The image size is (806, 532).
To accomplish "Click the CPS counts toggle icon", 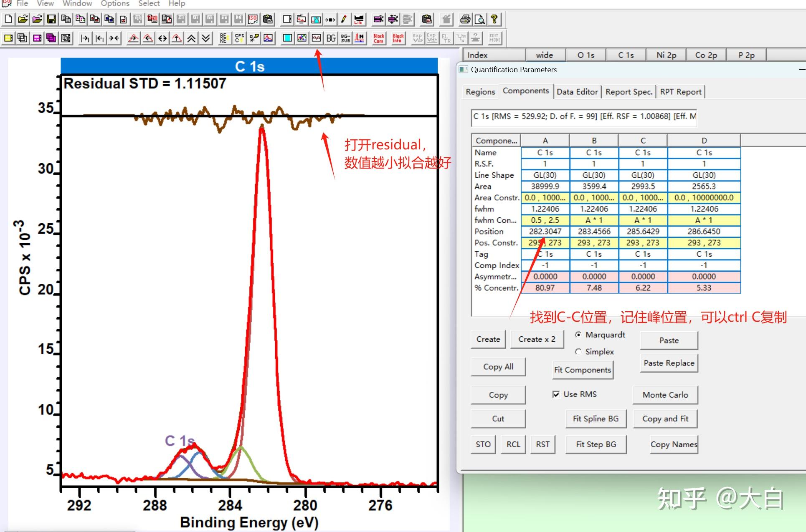I will (x=239, y=38).
